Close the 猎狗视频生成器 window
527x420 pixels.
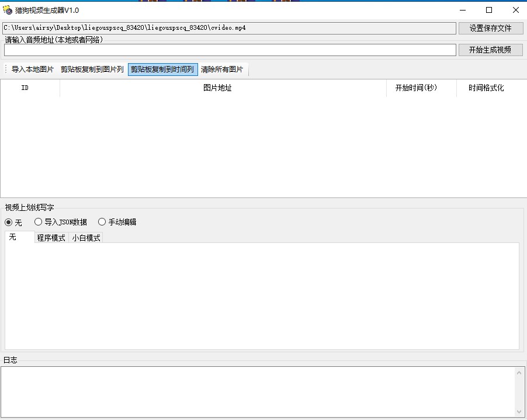pyautogui.click(x=516, y=10)
